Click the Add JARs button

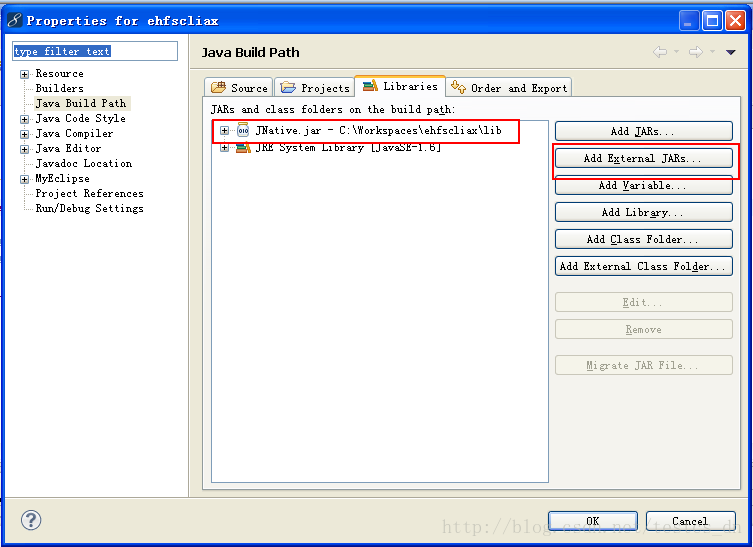644,131
